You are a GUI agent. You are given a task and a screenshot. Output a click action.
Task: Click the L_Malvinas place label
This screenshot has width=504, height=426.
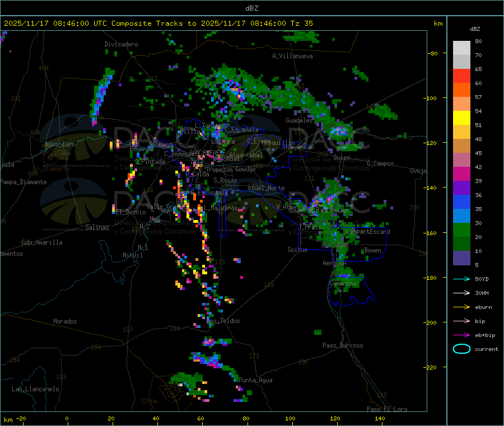coord(221,208)
